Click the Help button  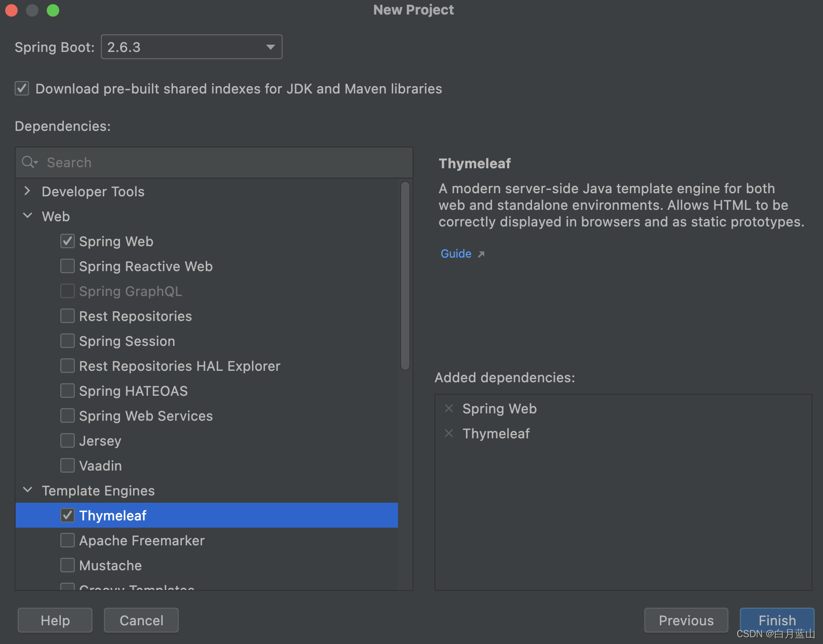[55, 621]
